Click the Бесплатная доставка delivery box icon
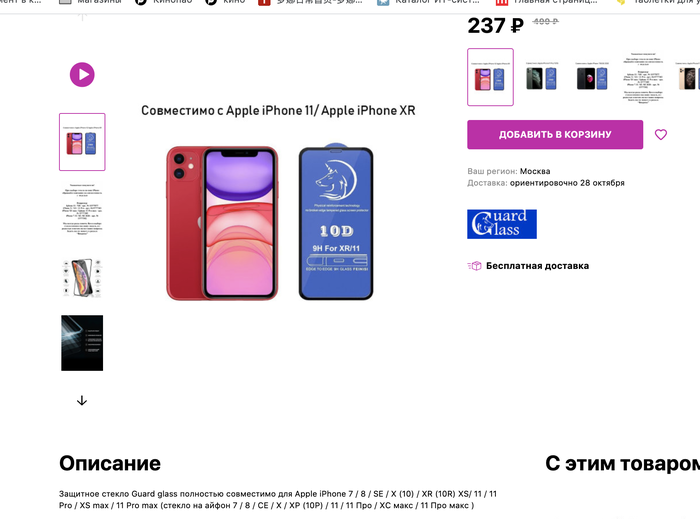 point(475,266)
